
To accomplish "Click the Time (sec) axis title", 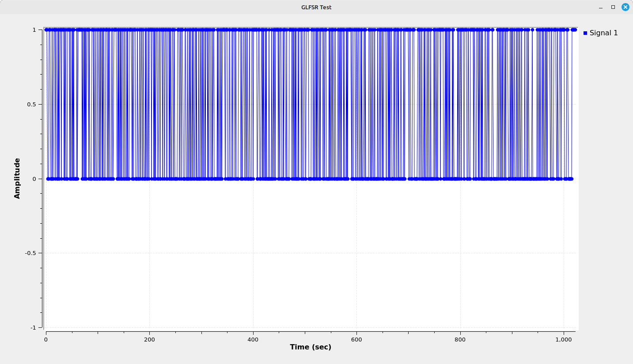I will (x=311, y=347).
